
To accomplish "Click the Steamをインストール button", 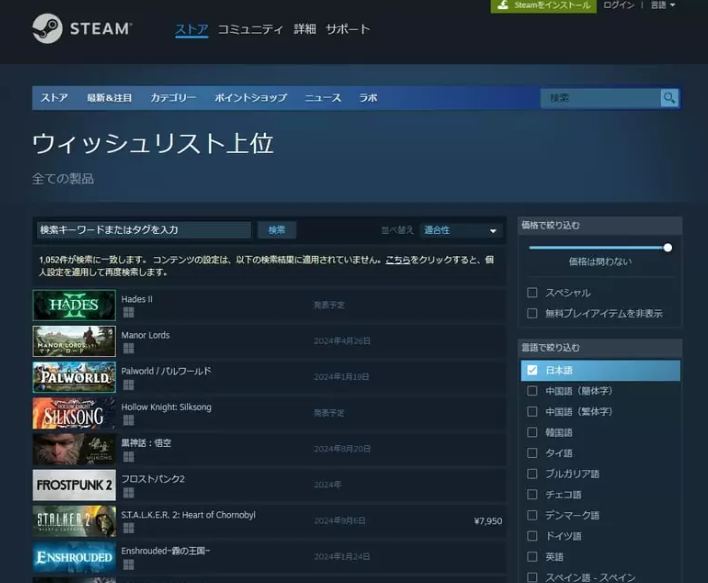I will [544, 5].
